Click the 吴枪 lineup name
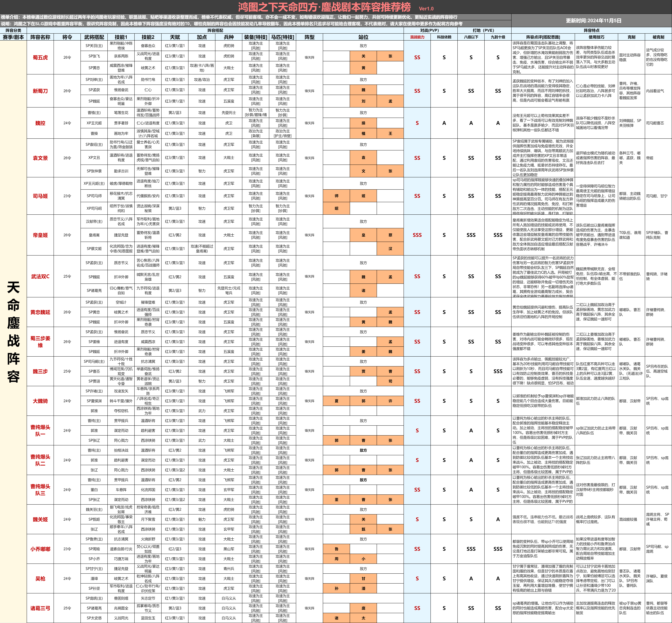 pyautogui.click(x=40, y=578)
